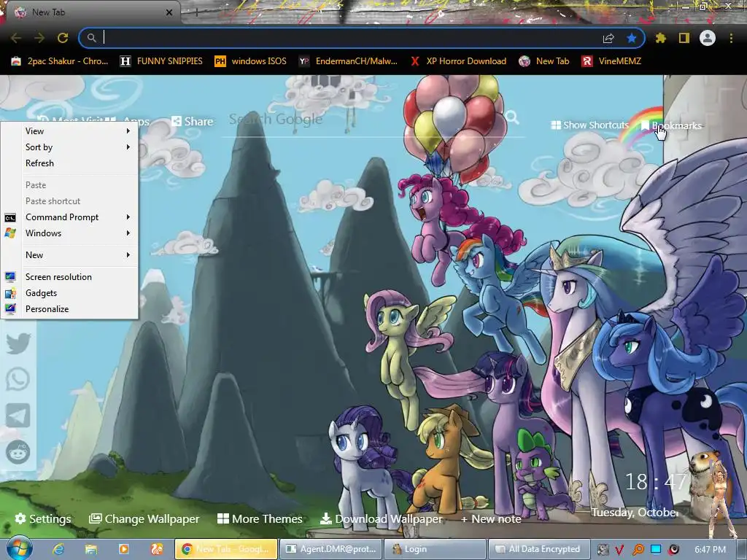Expand the Sort by submenu

point(69,147)
